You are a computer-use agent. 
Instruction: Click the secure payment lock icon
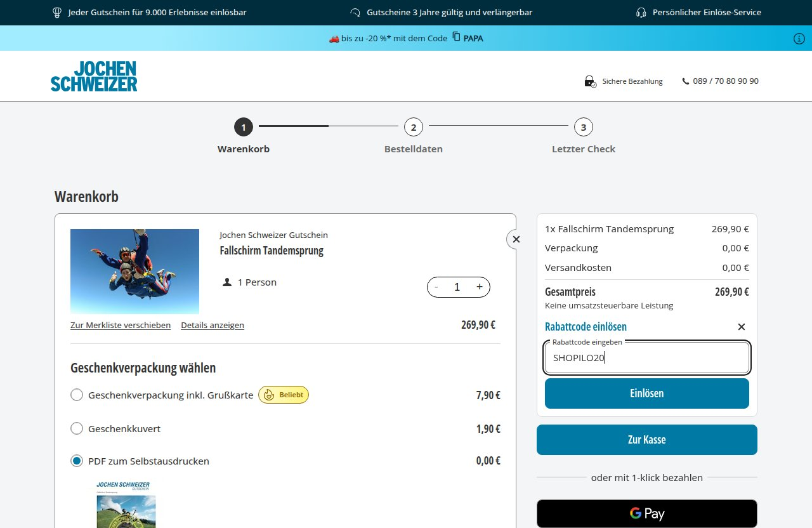590,81
